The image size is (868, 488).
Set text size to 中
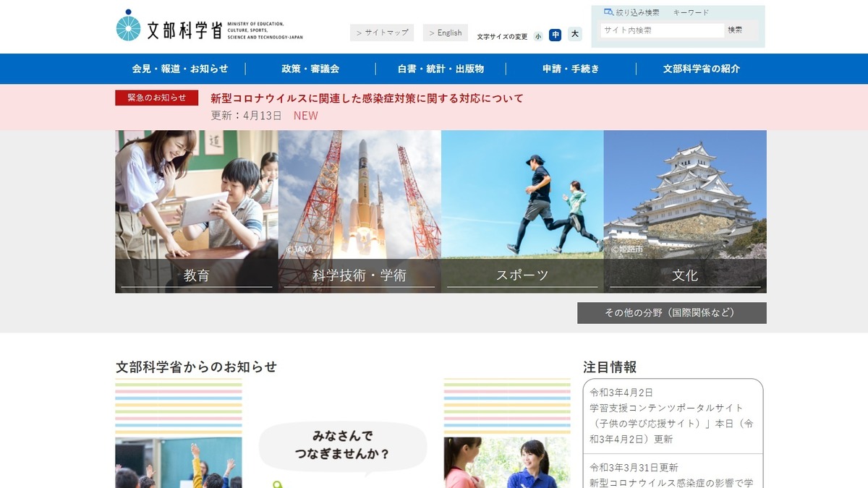coord(555,35)
